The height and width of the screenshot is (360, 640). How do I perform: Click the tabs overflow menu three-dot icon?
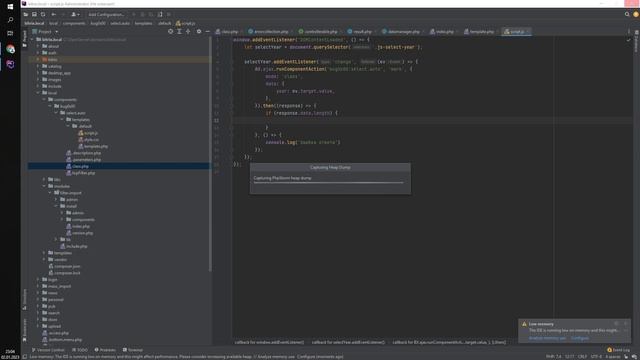click(629, 31)
